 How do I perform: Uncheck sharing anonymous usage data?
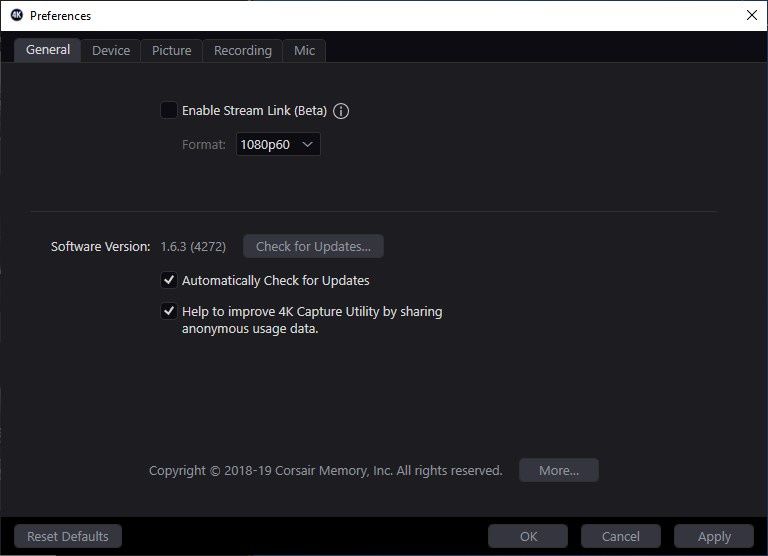pos(169,311)
